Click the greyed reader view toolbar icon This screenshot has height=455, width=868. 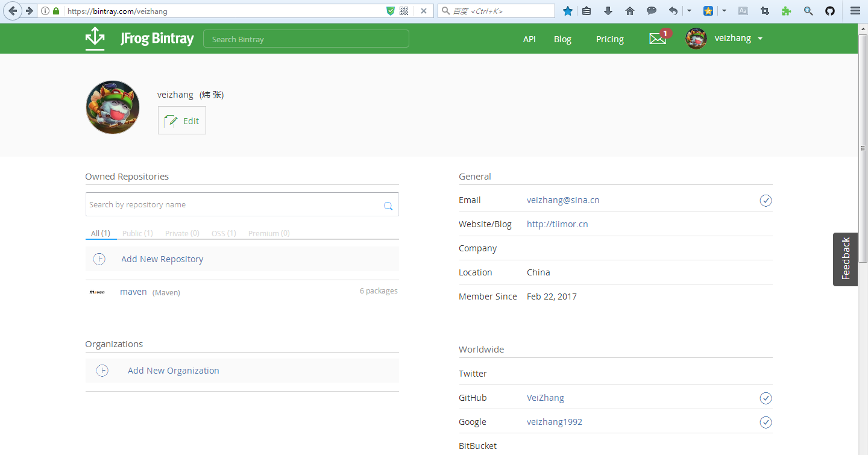[743, 11]
